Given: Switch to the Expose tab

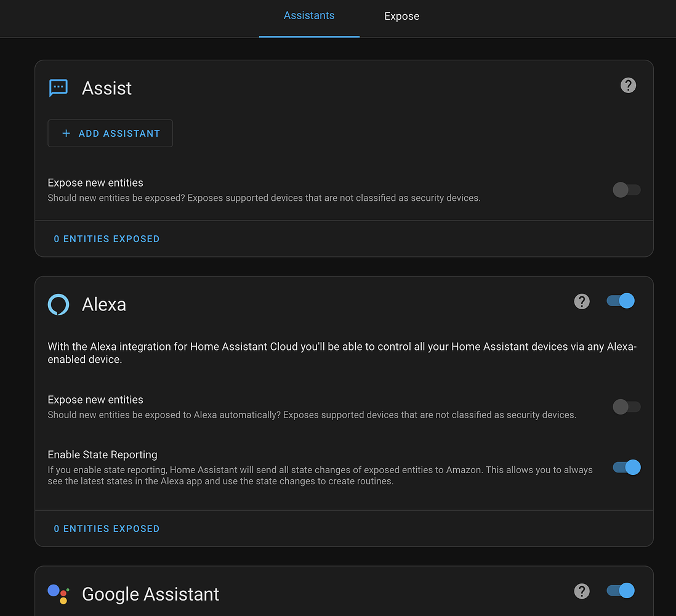Looking at the screenshot, I should click(x=401, y=16).
